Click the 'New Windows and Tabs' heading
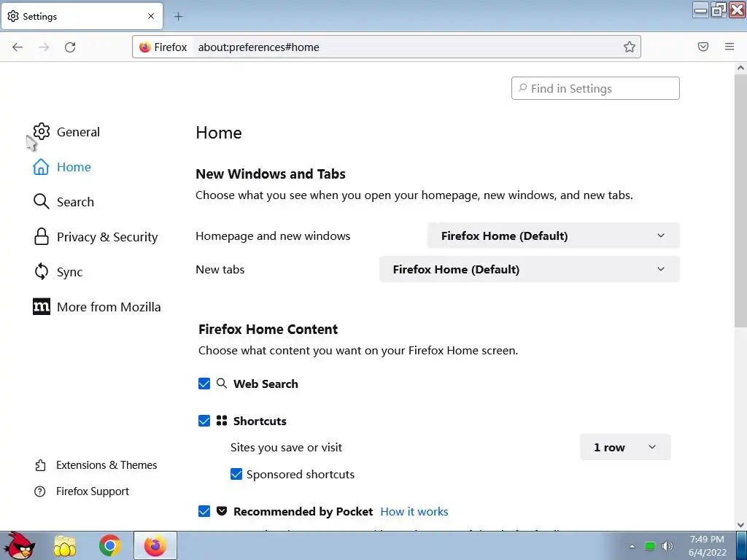The image size is (747, 560). [x=271, y=174]
